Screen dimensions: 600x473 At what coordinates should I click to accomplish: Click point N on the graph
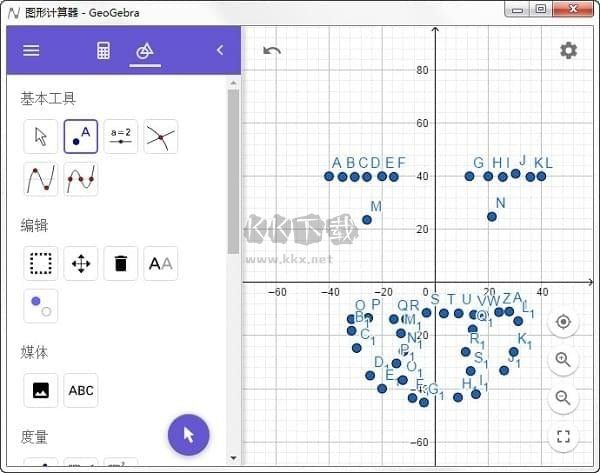(492, 217)
